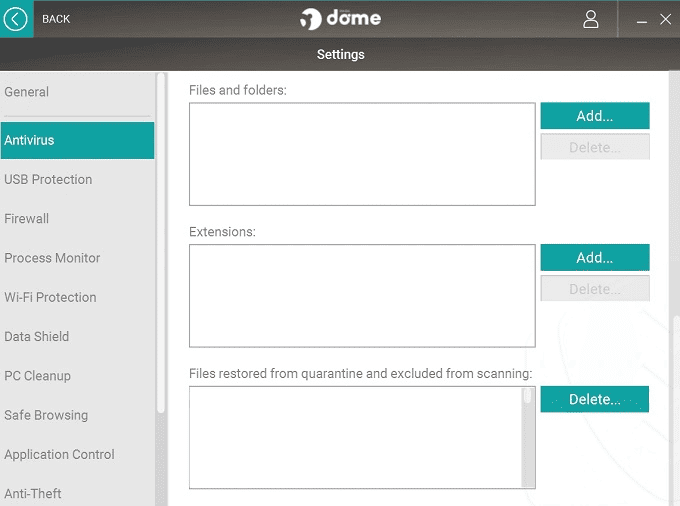Click Delete beside Extensions list

point(595,289)
